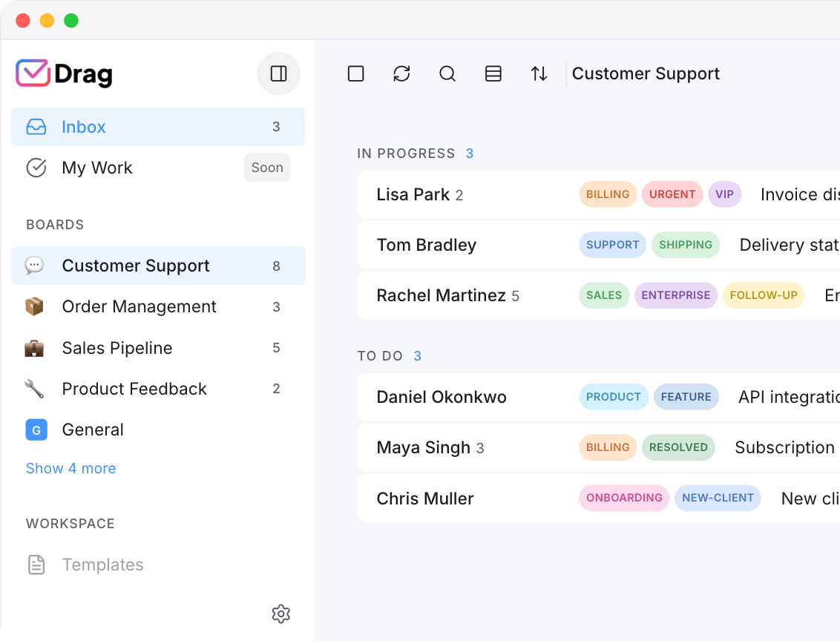Click the Inbox tray icon
Screen dimensions: 840x641
click(36, 127)
